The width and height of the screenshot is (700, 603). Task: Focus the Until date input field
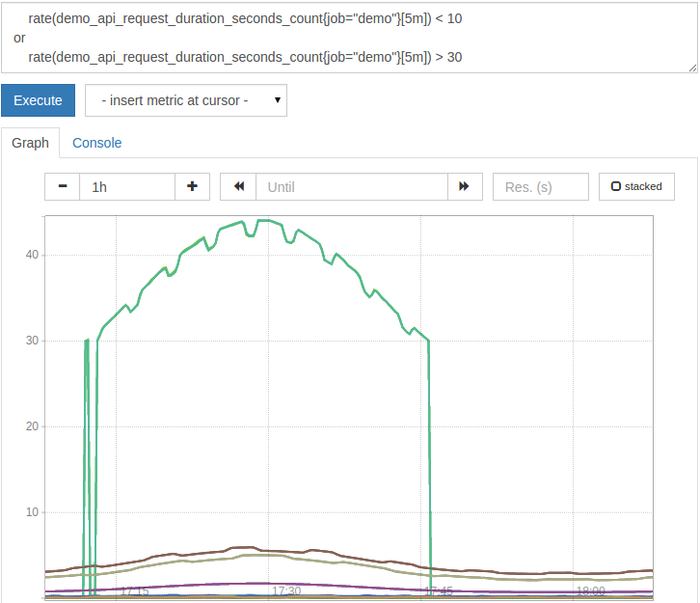[352, 187]
